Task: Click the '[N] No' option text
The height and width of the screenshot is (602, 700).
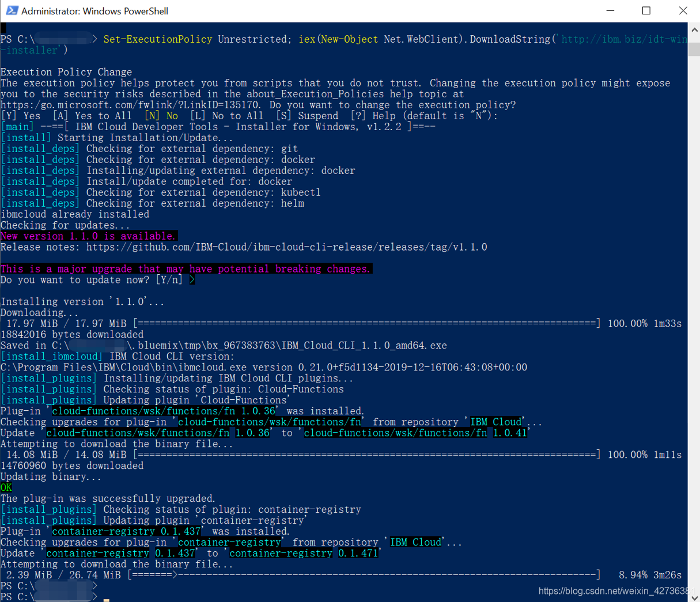Action: tap(161, 116)
